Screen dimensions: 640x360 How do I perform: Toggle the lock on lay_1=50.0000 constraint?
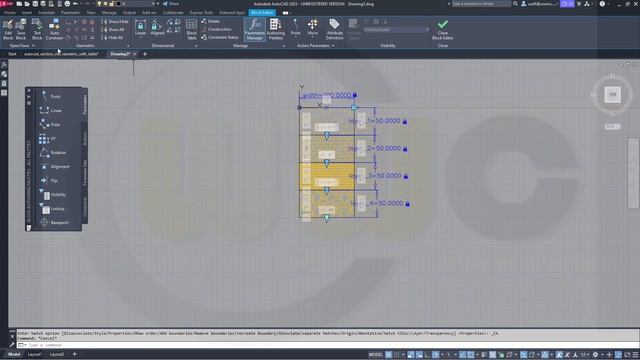405,122
